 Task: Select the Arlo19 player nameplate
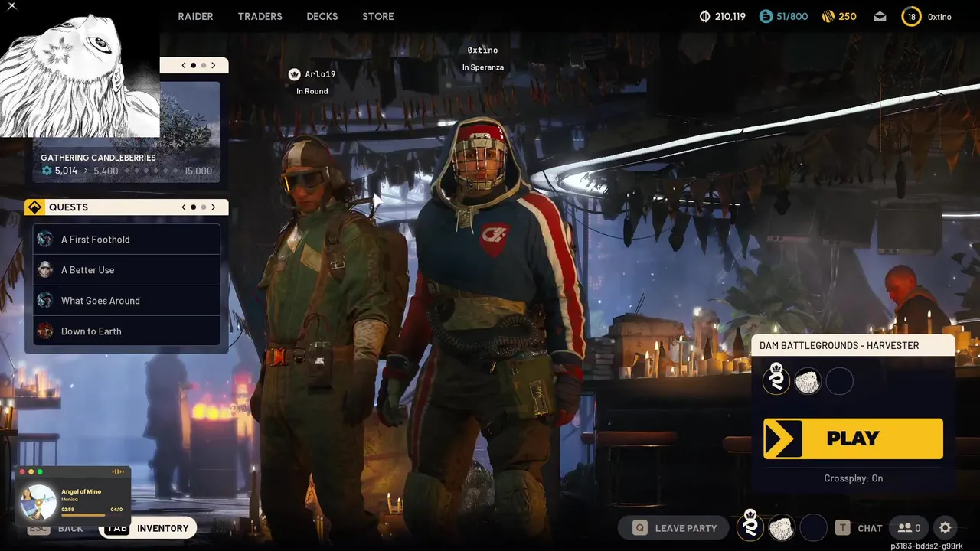[x=312, y=82]
